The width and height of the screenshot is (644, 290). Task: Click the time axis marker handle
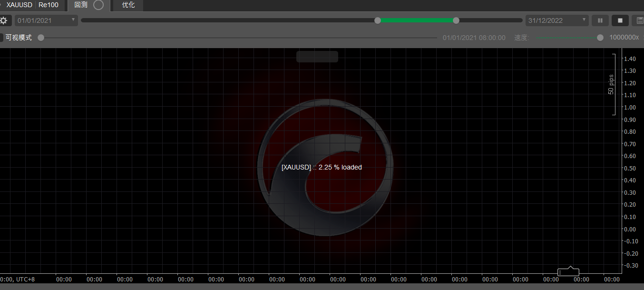[568, 271]
